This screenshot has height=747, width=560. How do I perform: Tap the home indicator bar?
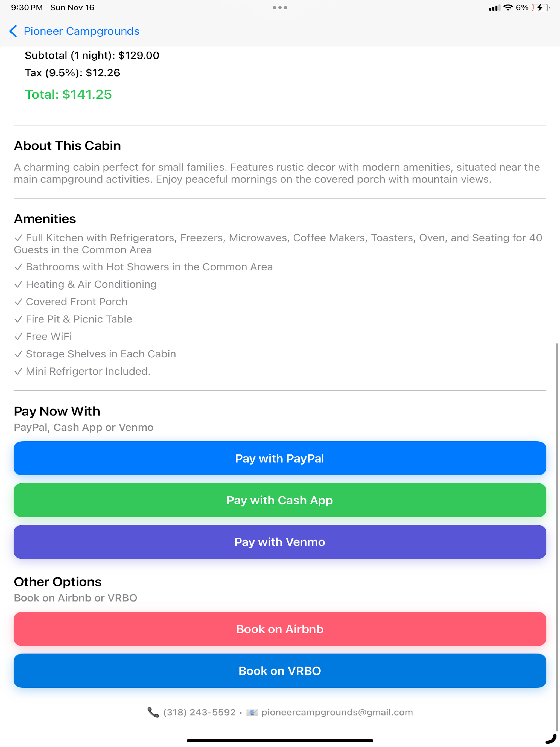pyautogui.click(x=280, y=740)
